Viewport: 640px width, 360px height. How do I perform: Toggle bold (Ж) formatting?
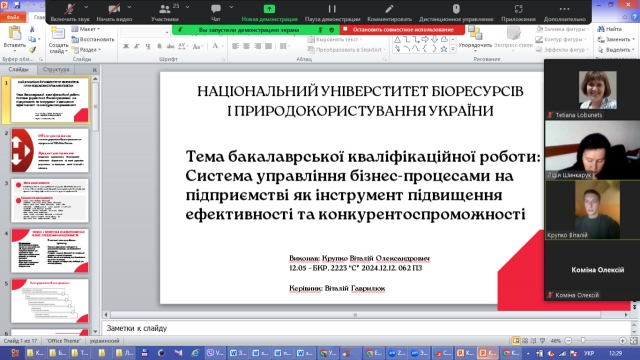pyautogui.click(x=126, y=47)
